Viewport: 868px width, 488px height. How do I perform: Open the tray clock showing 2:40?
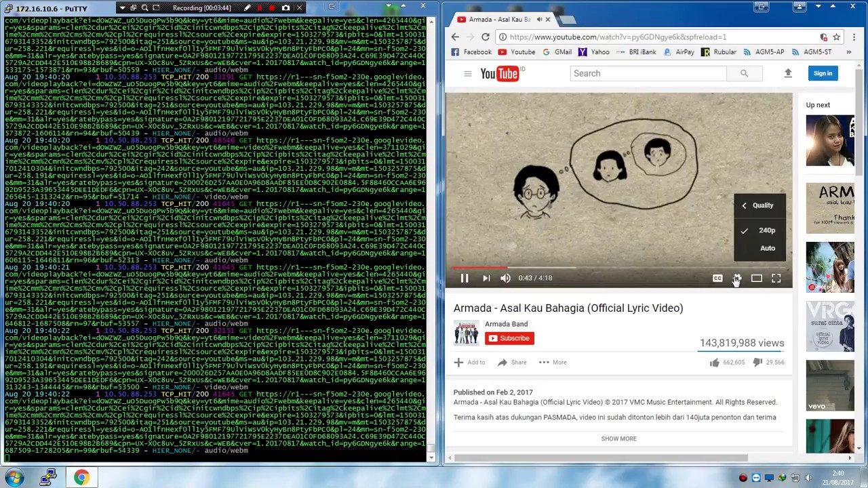coord(838,478)
